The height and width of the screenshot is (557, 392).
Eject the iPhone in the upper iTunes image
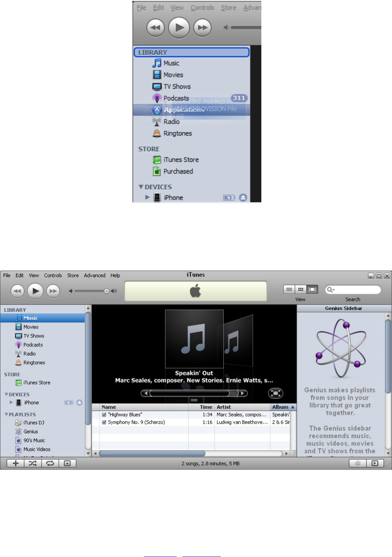pos(243,198)
